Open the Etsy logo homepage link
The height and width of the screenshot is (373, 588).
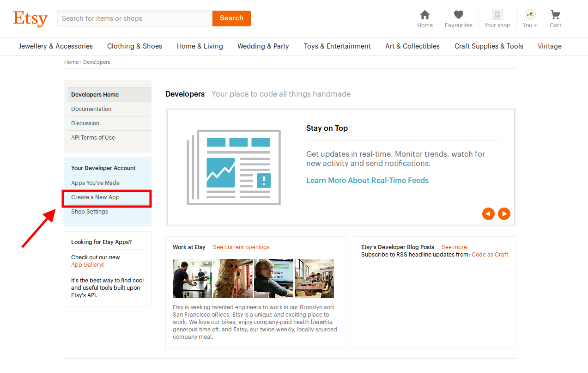(x=30, y=18)
